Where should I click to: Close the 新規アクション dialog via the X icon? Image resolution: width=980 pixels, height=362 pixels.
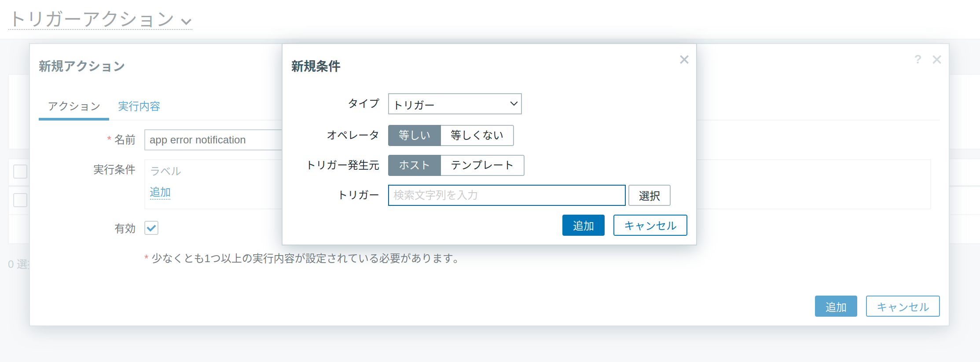(x=936, y=59)
